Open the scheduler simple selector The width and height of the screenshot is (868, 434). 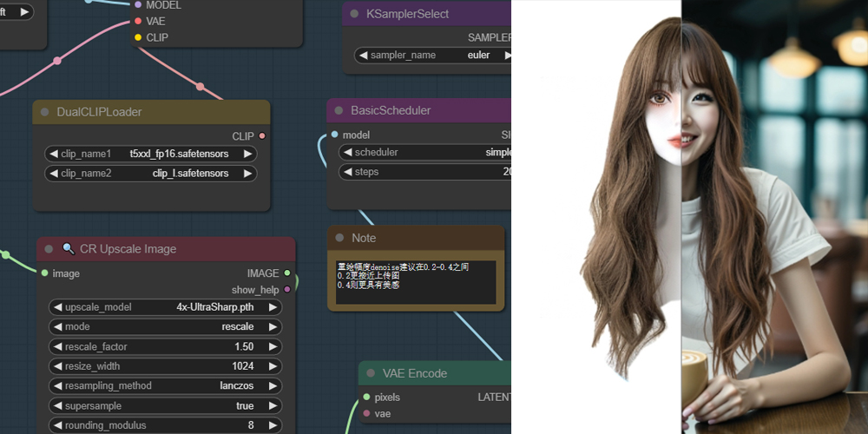(x=424, y=152)
